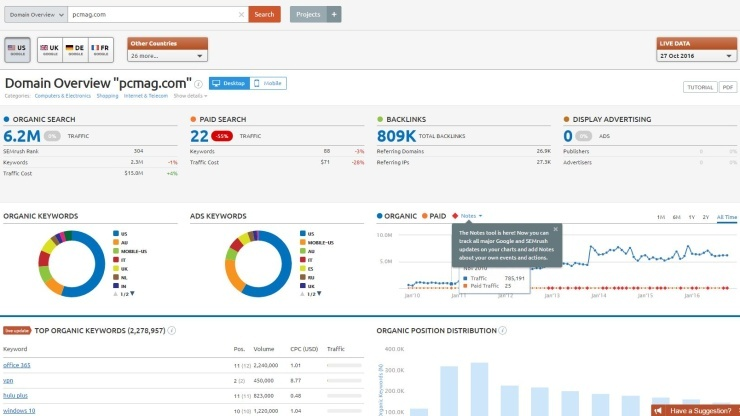Close the Notes tool tooltip

click(556, 229)
